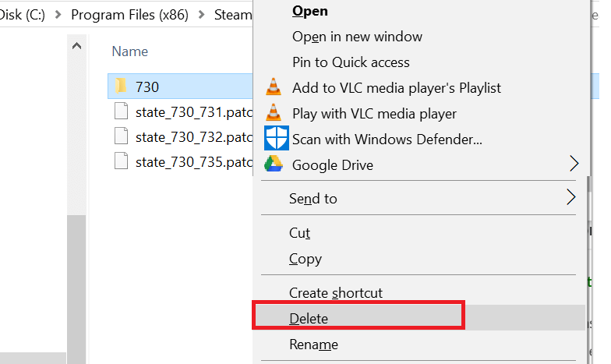Click the state_730_731 patch file icon
Viewport: 611px width, 364px height.
(120, 111)
